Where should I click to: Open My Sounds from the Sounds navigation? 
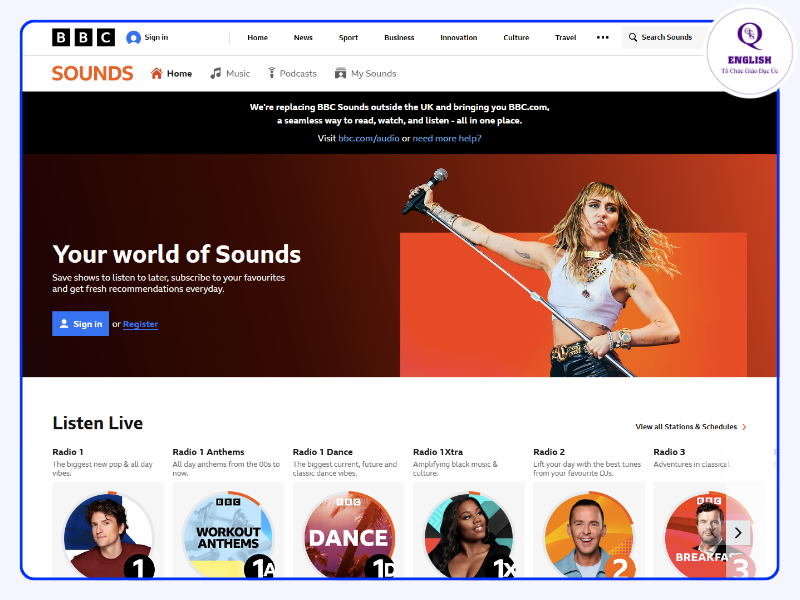(x=366, y=73)
